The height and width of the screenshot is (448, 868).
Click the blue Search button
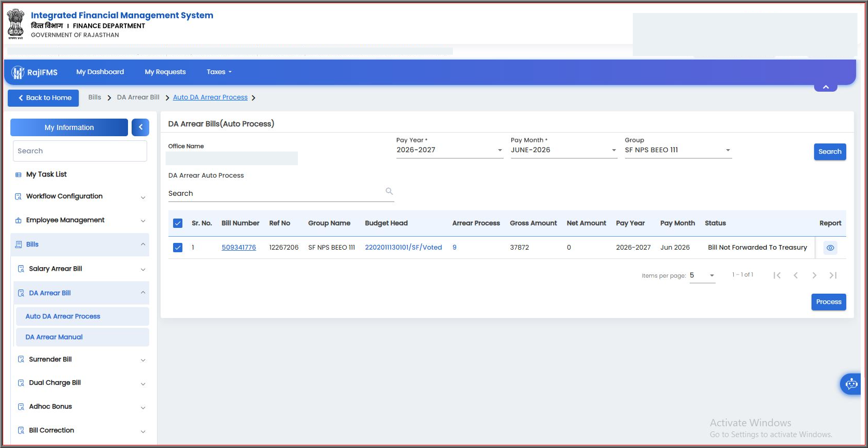point(830,152)
